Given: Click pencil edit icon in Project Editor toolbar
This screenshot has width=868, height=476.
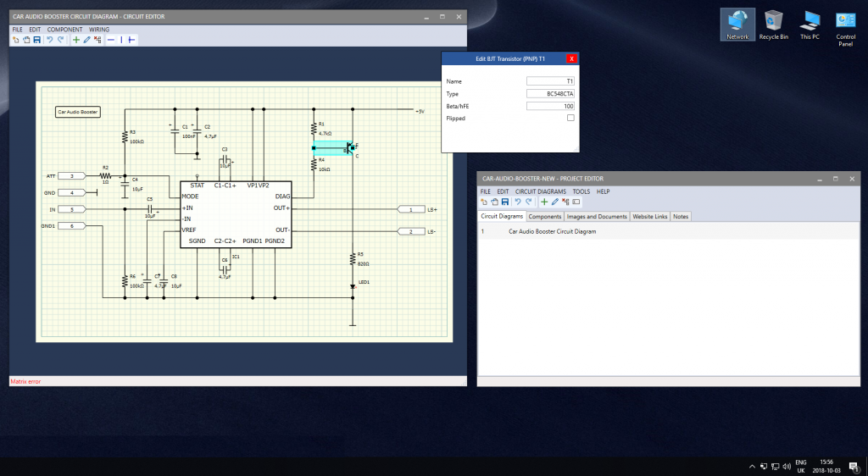Looking at the screenshot, I should [x=554, y=202].
